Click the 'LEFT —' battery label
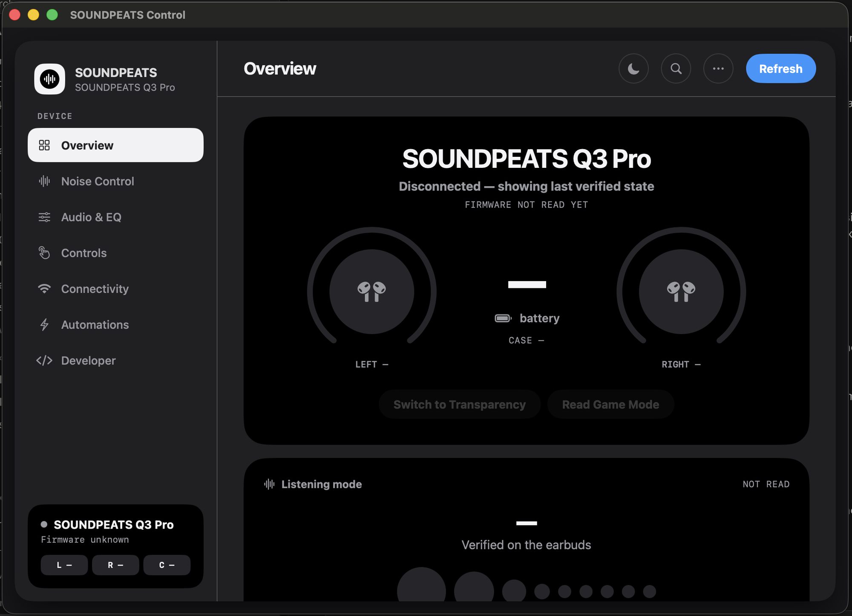 click(x=372, y=365)
